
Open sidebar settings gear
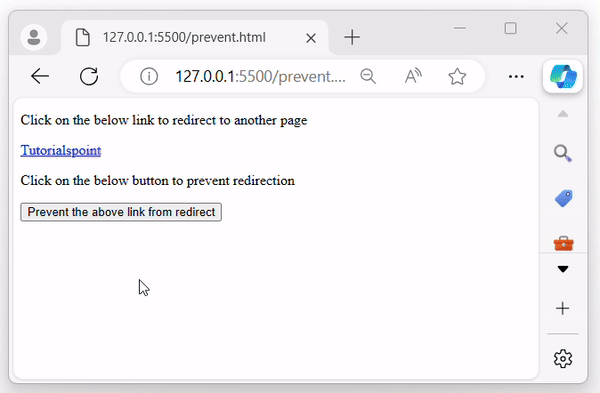(562, 359)
